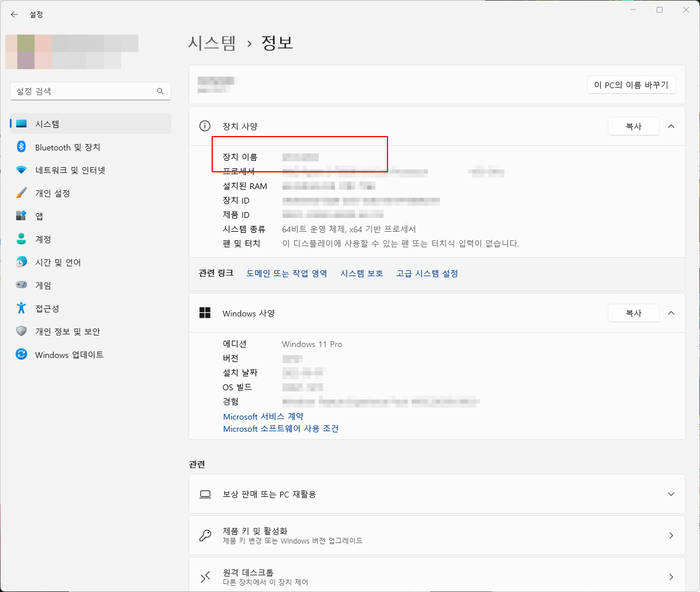Click the 시스템 monitor icon in sidebar

pos(21,124)
